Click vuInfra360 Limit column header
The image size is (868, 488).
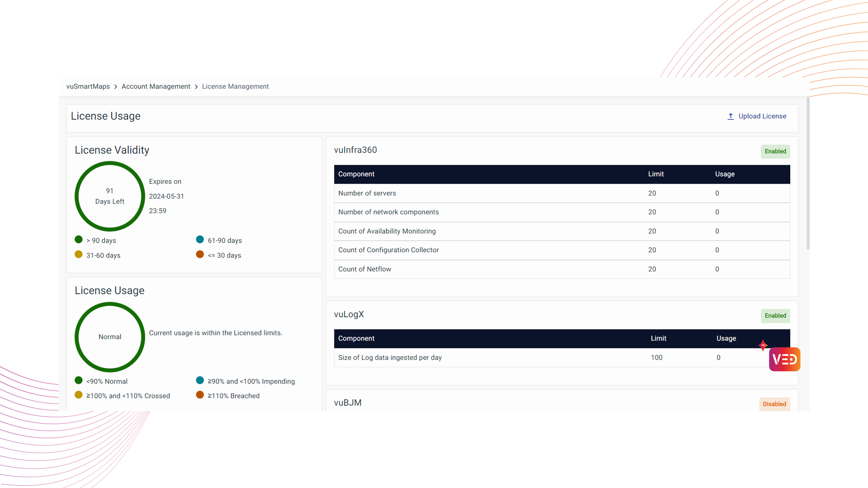(x=656, y=174)
